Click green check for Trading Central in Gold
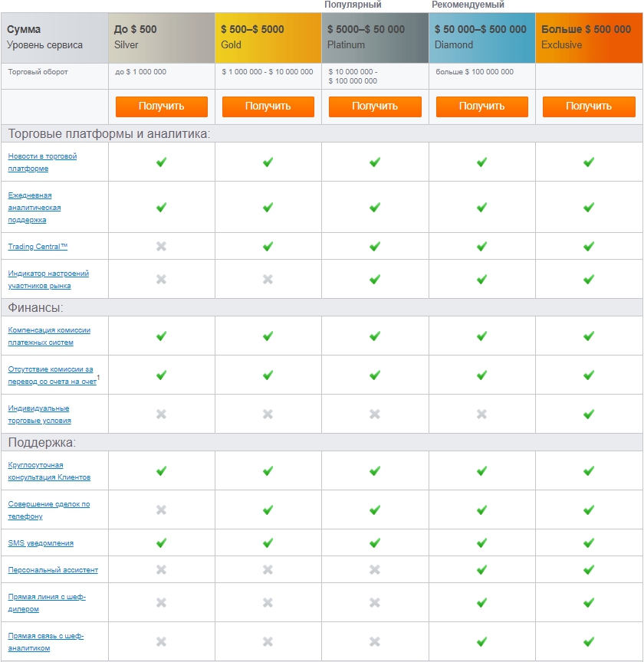This screenshot has width=644, height=662. [268, 246]
